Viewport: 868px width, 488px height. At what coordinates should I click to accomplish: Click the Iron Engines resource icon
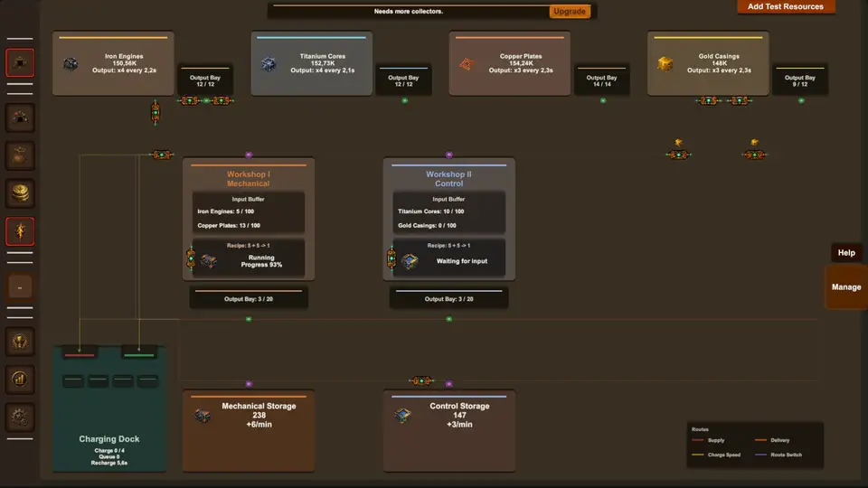(x=71, y=64)
